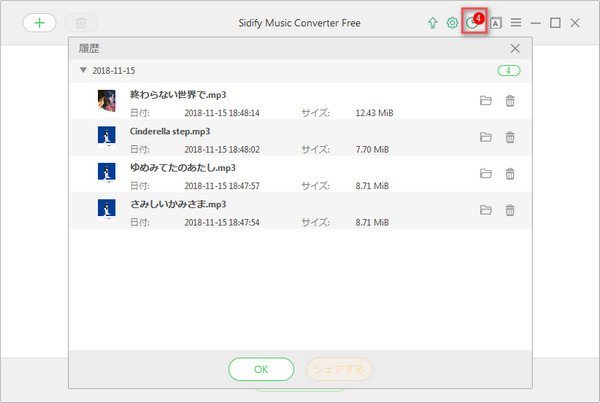Select the file name Cinderella step.mp3
This screenshot has width=600, height=403.
(x=170, y=131)
